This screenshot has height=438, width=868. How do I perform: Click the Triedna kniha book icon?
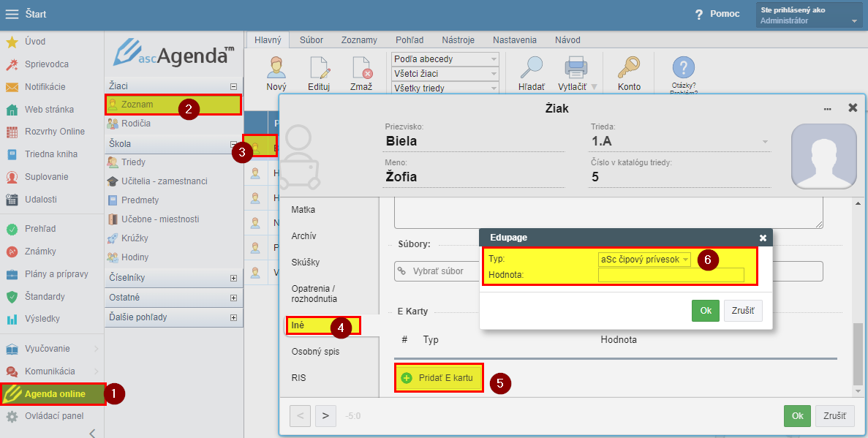[12, 154]
